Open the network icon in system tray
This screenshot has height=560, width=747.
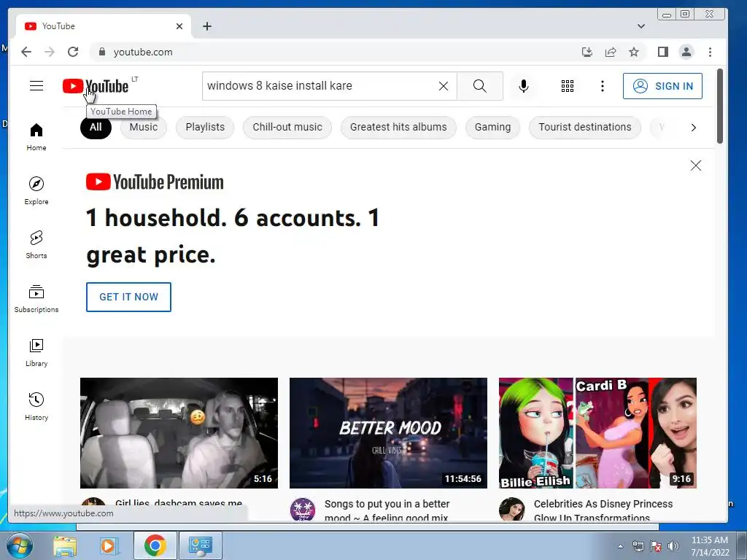pos(638,546)
